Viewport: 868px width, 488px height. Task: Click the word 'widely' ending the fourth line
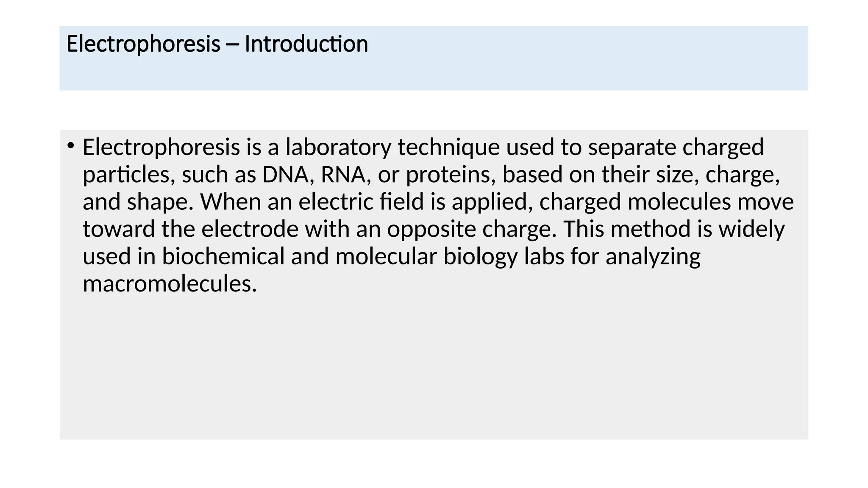coord(752,230)
